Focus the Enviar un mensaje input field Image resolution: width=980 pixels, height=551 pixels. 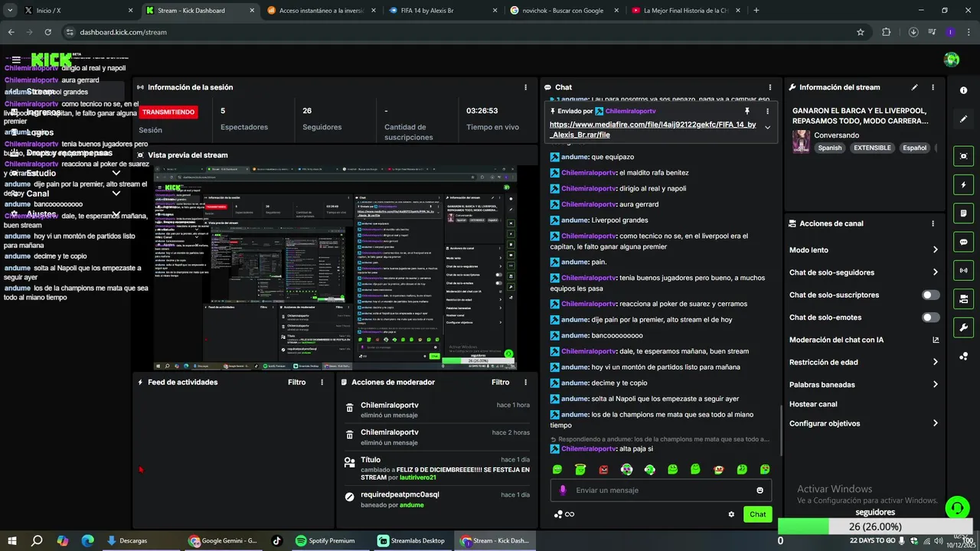[x=661, y=490]
